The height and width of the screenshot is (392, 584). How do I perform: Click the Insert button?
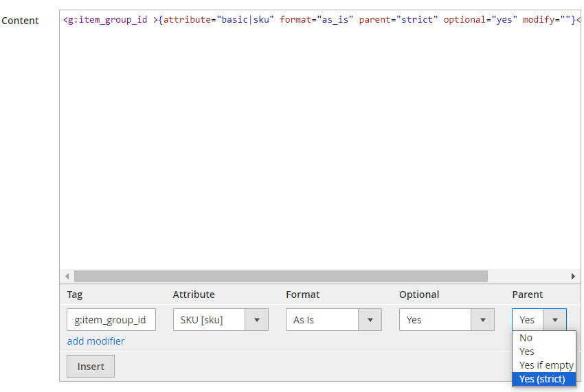[x=91, y=367]
